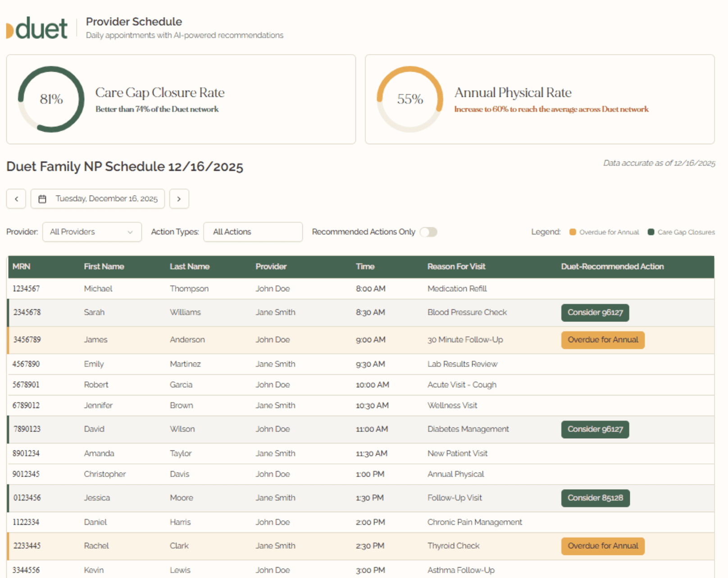This screenshot has height=578, width=728.
Task: Click MRN 3456789
Action: (27, 340)
